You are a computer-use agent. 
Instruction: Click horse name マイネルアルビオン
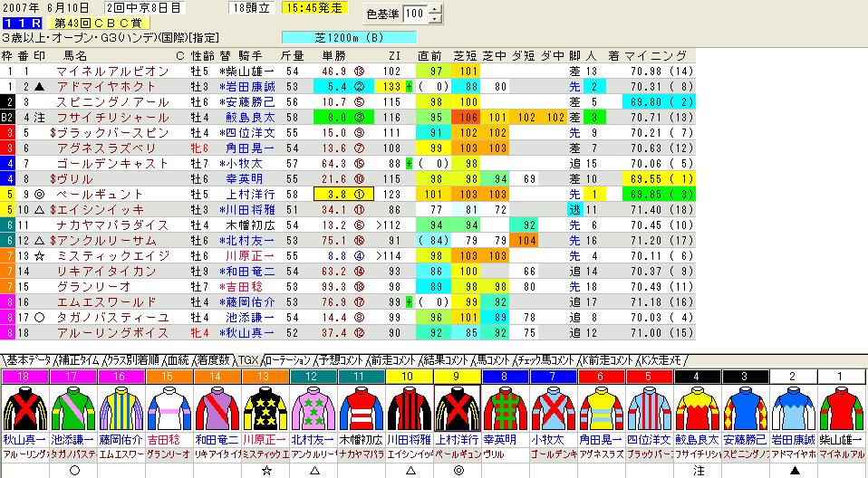113,72
